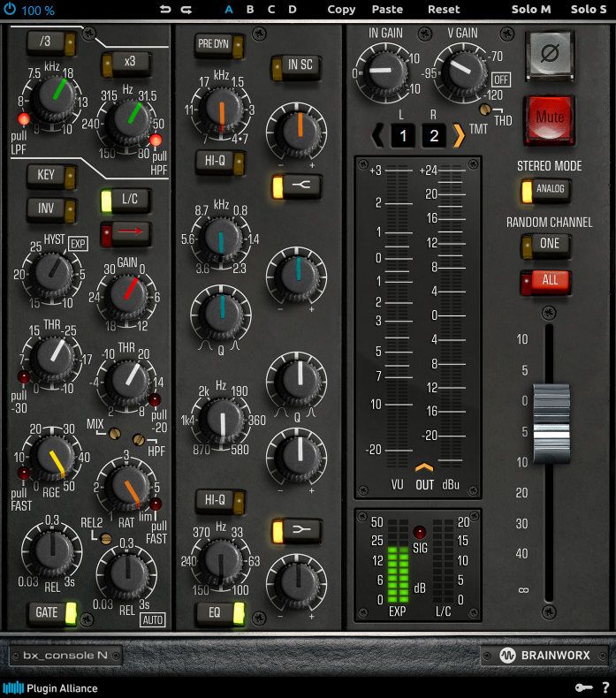Viewport: 616px width, 698px height.
Task: Click the gate HYST knob
Action: pyautogui.click(x=52, y=271)
